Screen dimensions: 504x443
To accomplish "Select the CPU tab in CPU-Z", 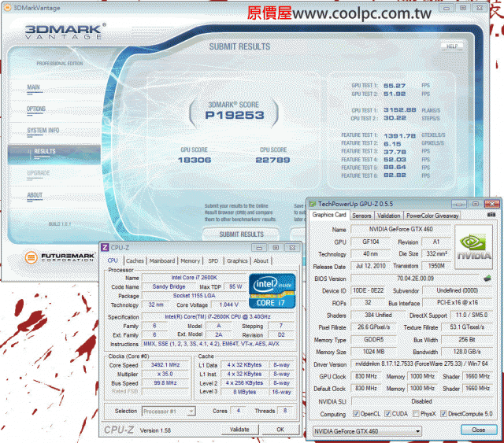I will 113,260.
